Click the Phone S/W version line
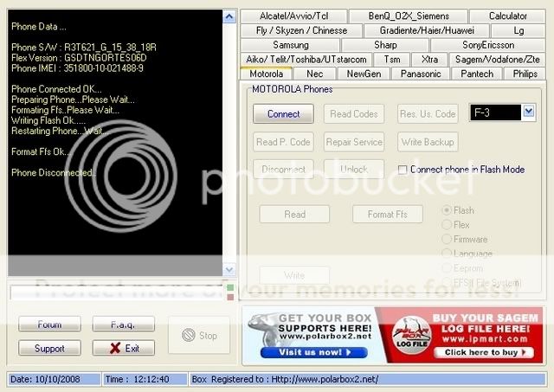This screenshot has width=554, height=392. click(x=84, y=48)
